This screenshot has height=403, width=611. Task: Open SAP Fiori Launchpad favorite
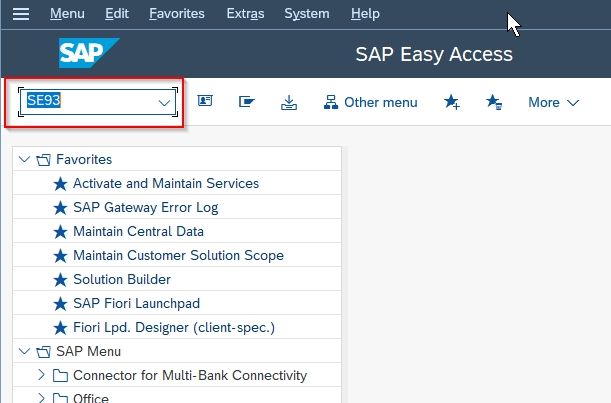(x=136, y=303)
